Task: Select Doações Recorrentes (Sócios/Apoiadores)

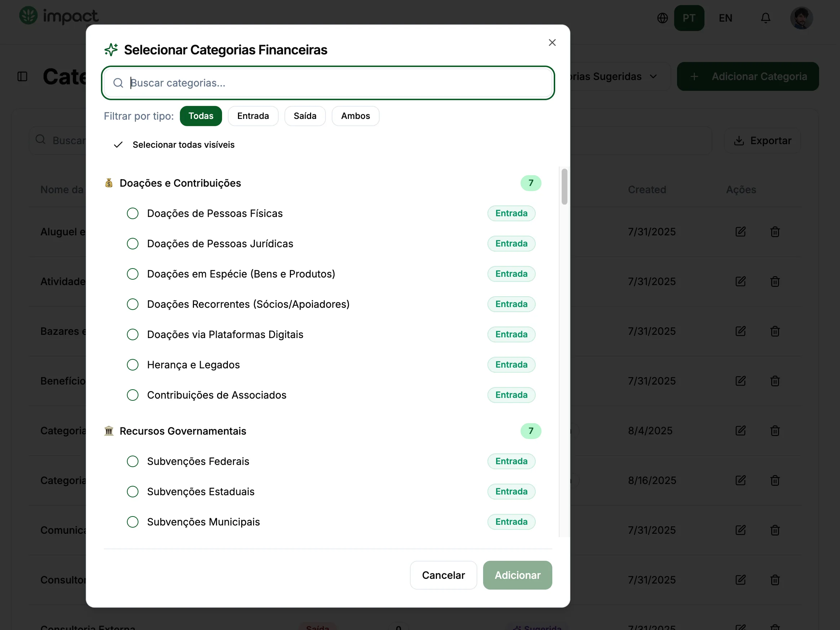Action: 133,304
